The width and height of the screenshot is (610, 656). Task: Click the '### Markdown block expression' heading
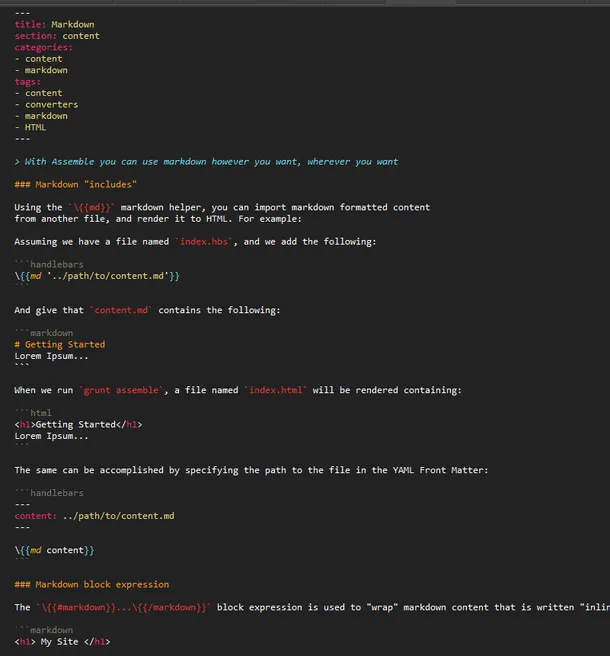point(92,584)
